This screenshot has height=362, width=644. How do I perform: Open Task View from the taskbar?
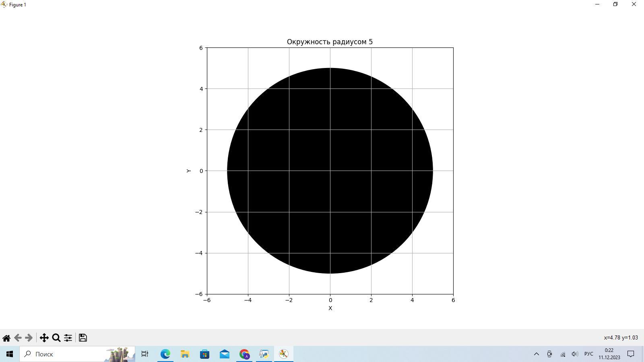tap(145, 354)
